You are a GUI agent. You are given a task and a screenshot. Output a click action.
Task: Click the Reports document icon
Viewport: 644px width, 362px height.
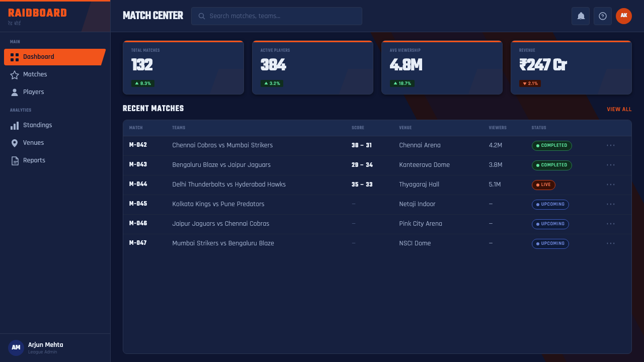(15, 161)
